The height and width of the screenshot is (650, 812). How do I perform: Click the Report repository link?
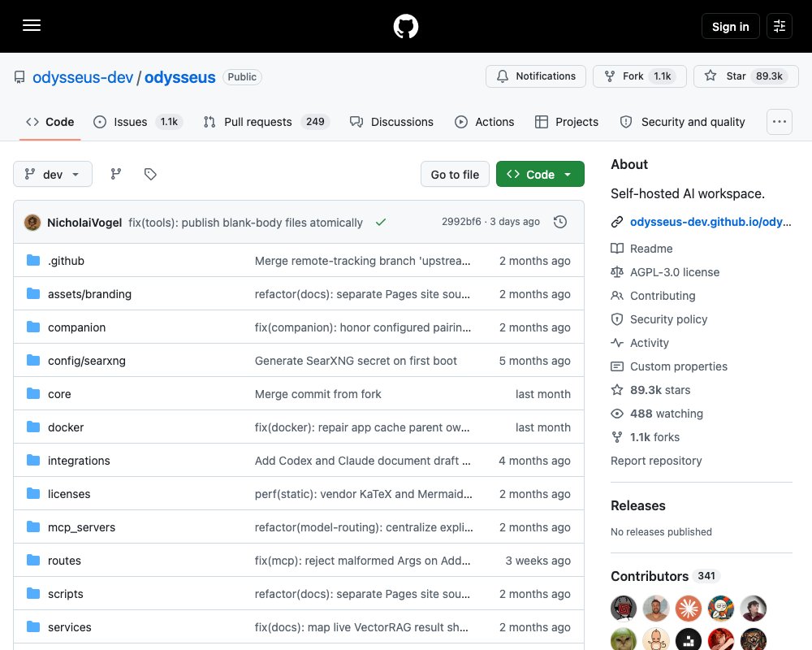click(656, 461)
